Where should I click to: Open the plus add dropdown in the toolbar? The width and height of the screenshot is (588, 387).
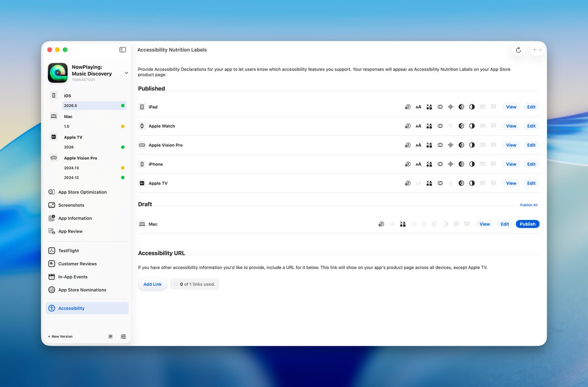[537, 50]
